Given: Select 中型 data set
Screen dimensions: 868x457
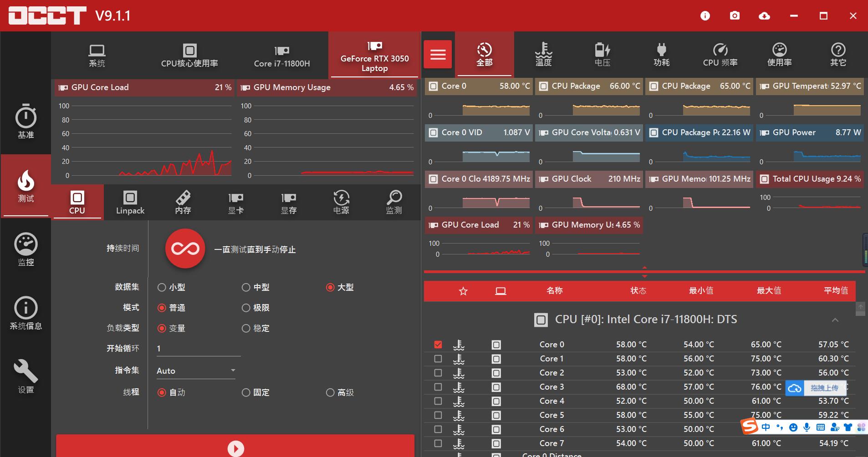Looking at the screenshot, I should click(255, 287).
